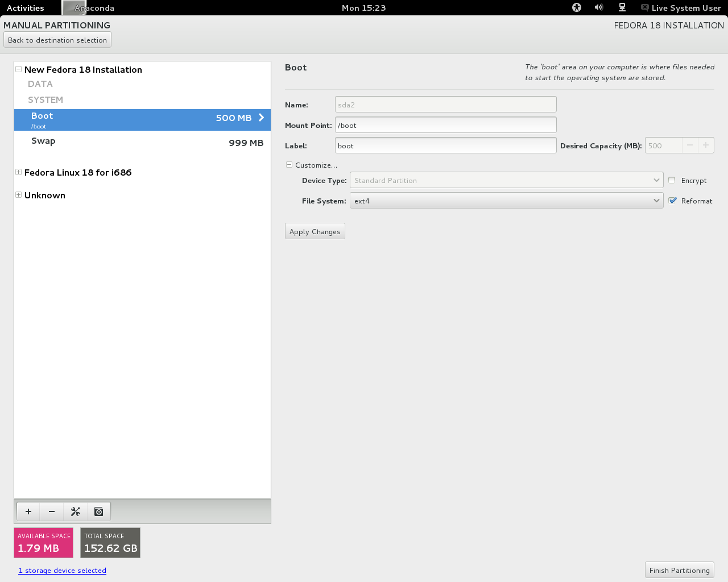Click the Label field containing boot
728x582 pixels.
tap(446, 145)
